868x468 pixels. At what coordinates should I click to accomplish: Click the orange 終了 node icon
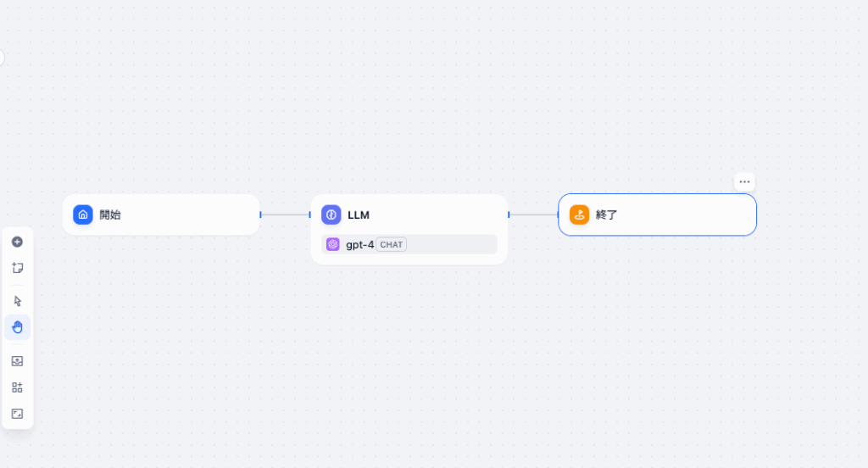[x=579, y=214]
